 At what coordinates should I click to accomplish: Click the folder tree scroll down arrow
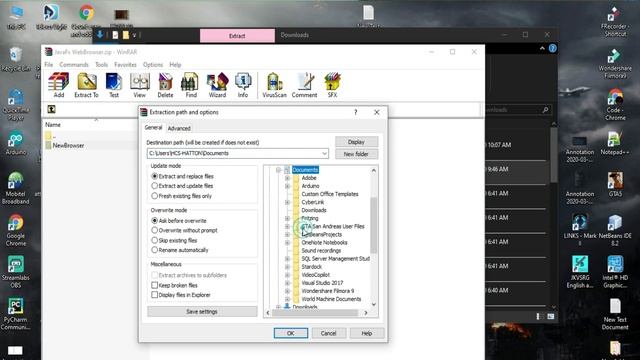point(373,304)
